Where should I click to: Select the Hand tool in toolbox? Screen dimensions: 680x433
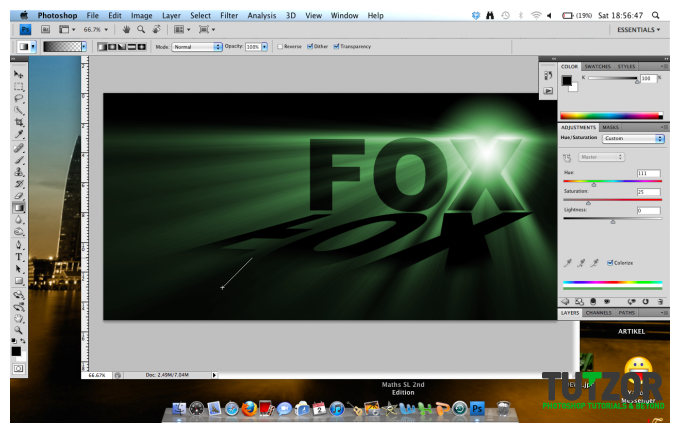point(19,319)
